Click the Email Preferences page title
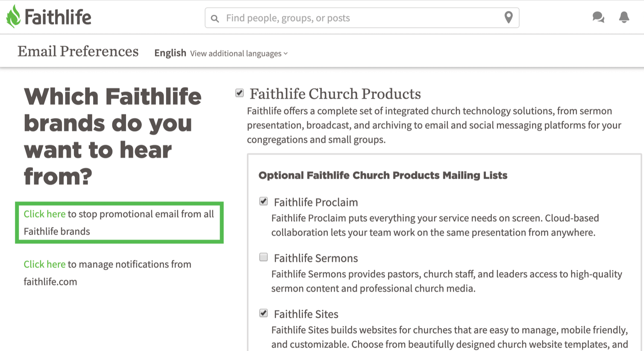Image resolution: width=644 pixels, height=351 pixels. coord(78,51)
